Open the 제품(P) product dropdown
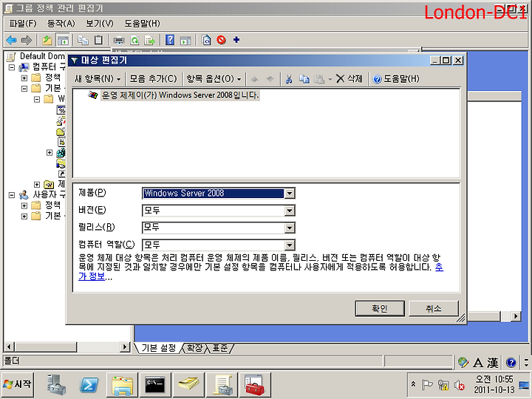This screenshot has width=532, height=399. 290,194
